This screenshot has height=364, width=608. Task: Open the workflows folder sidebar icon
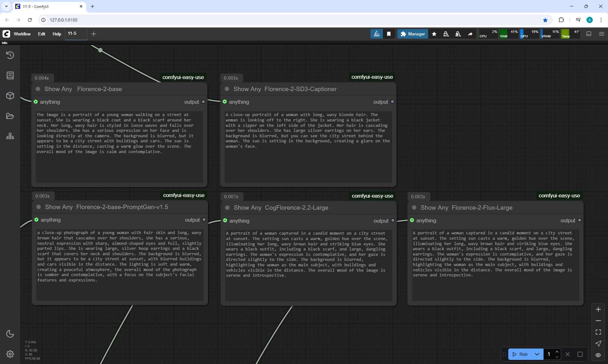[x=10, y=116]
